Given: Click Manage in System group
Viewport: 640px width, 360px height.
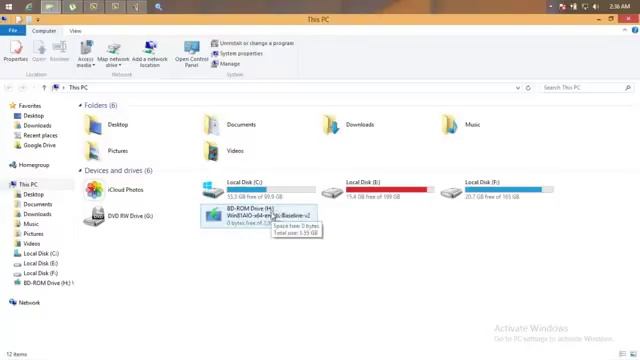Looking at the screenshot, I should (x=226, y=64).
